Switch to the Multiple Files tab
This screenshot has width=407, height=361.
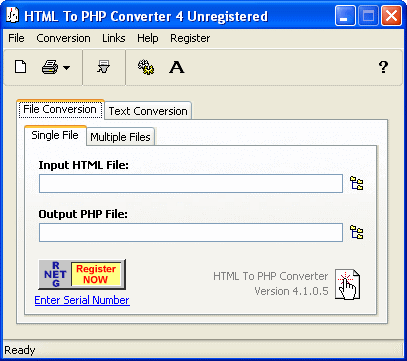(x=120, y=137)
